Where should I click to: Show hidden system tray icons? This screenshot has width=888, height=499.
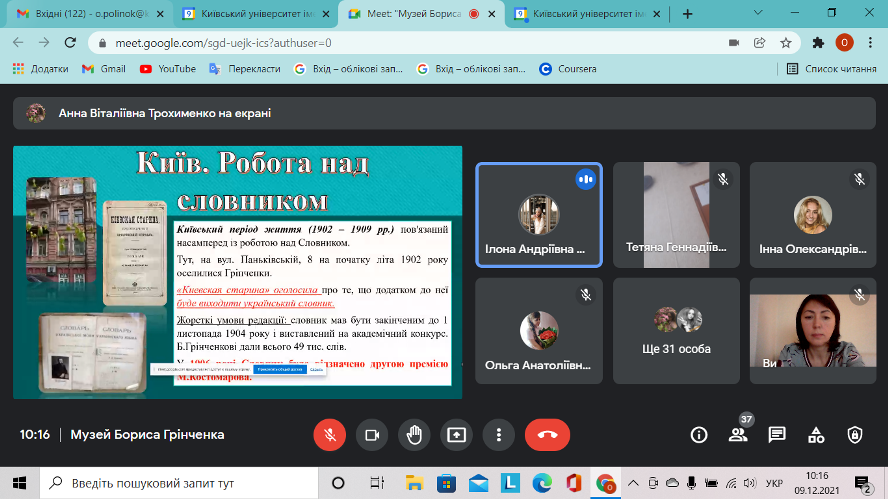click(x=633, y=483)
